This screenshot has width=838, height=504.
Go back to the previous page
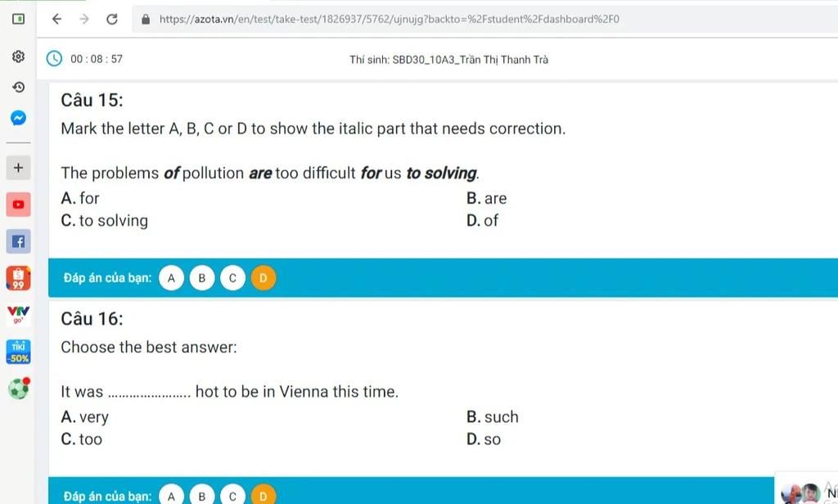point(56,20)
